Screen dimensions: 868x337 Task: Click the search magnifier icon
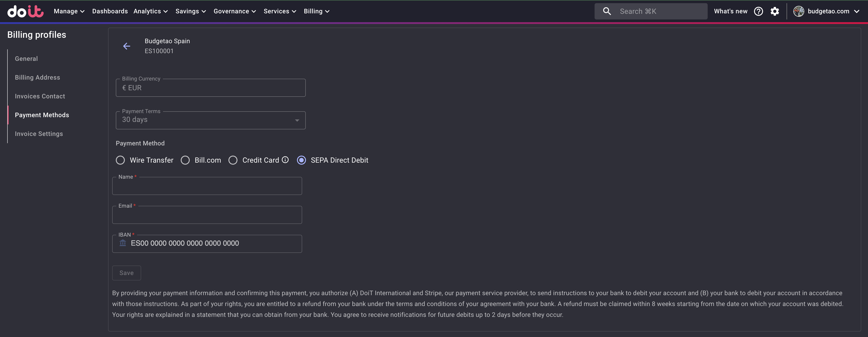607,11
